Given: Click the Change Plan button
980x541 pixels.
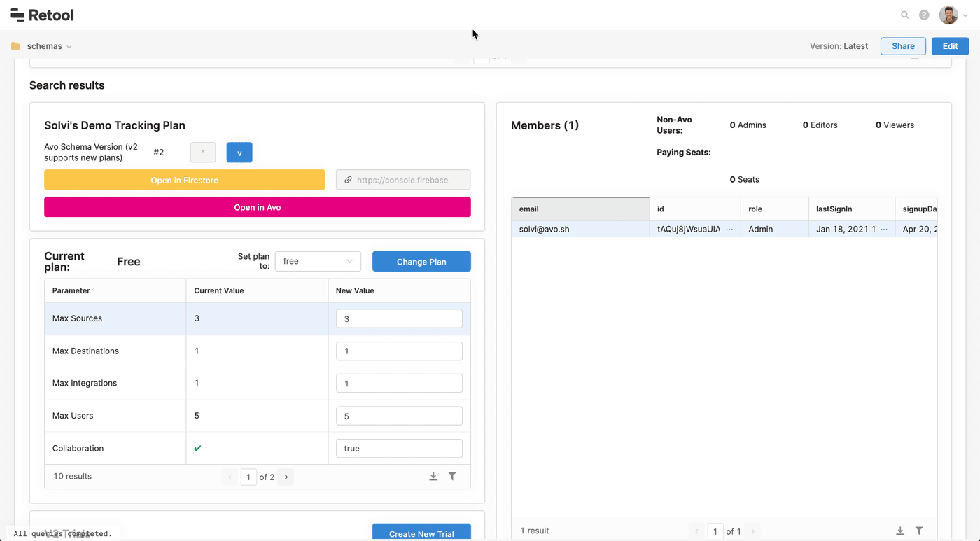Looking at the screenshot, I should click(421, 261).
